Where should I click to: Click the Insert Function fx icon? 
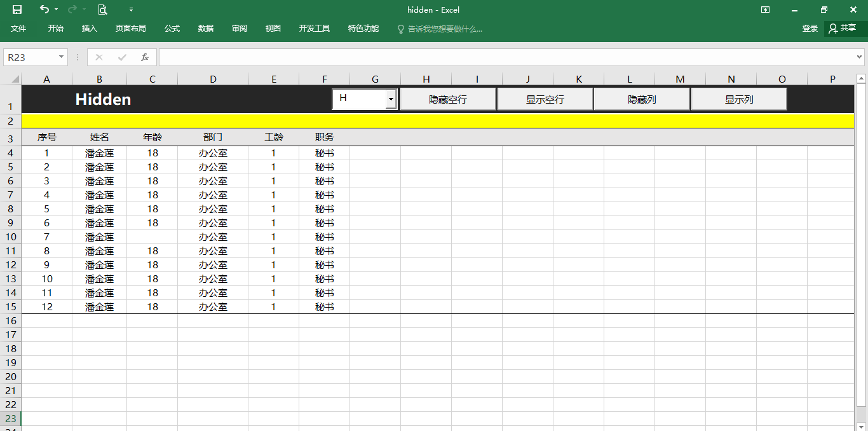(x=145, y=57)
